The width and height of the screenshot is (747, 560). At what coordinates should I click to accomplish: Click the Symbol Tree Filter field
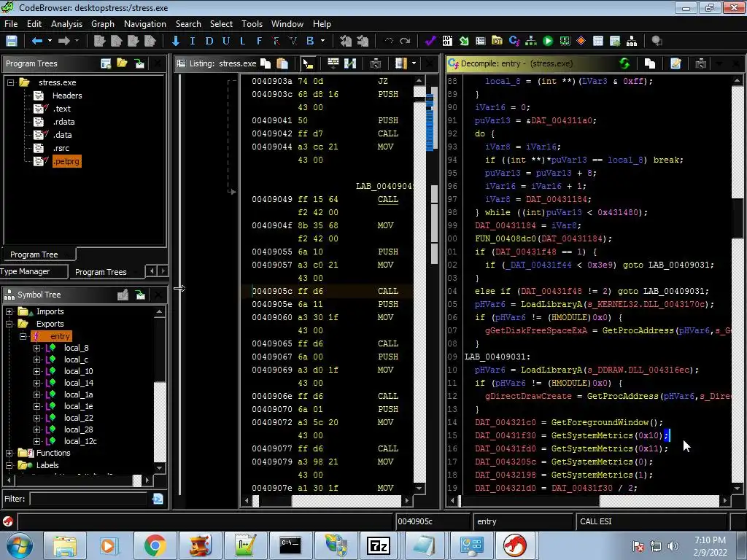(89, 499)
